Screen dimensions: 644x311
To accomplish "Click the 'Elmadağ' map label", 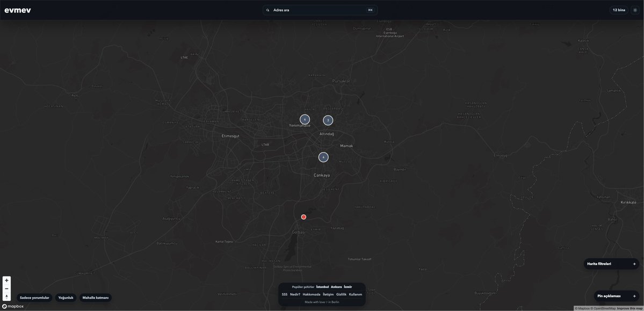I will 501,156.
